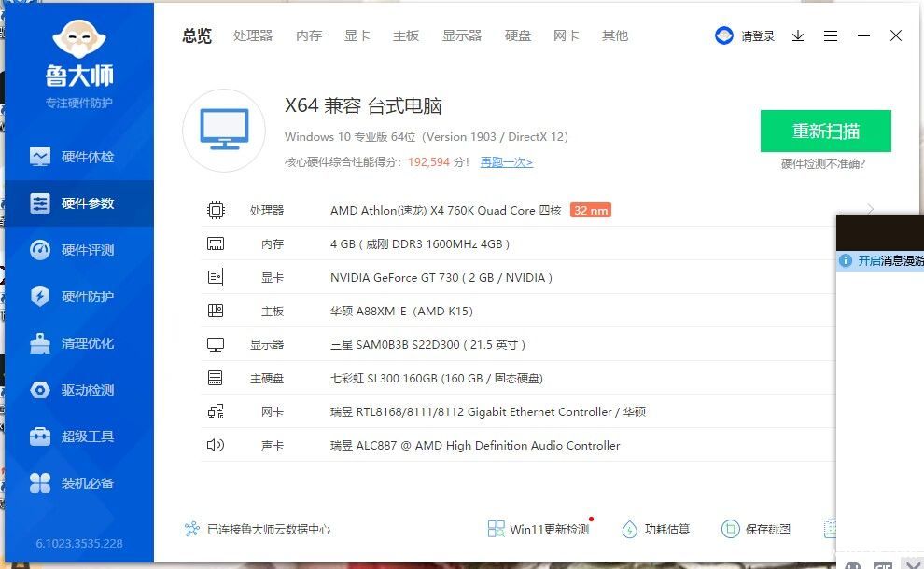Switch to the 网卡 network card tab
This screenshot has height=569, width=924.
567,36
